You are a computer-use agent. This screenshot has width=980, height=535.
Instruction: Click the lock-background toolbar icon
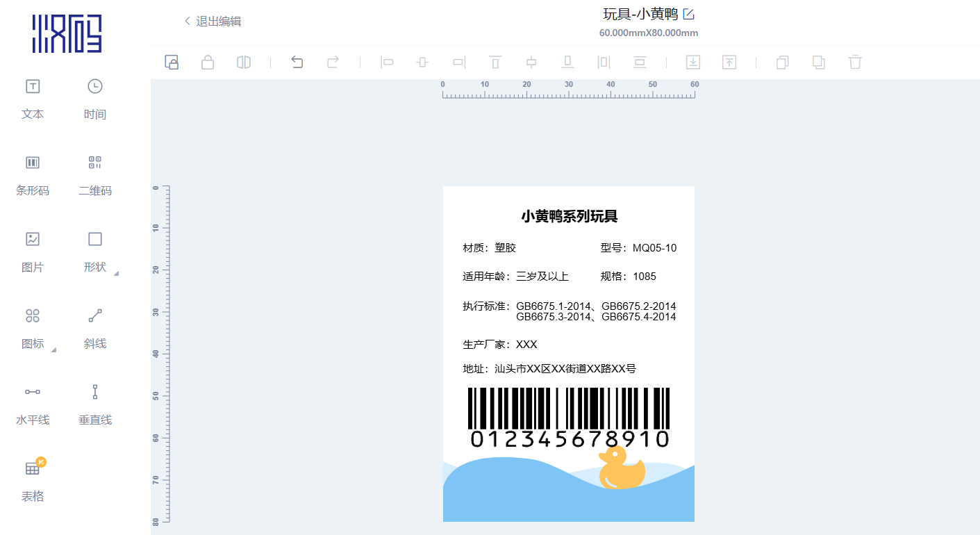coord(172,63)
